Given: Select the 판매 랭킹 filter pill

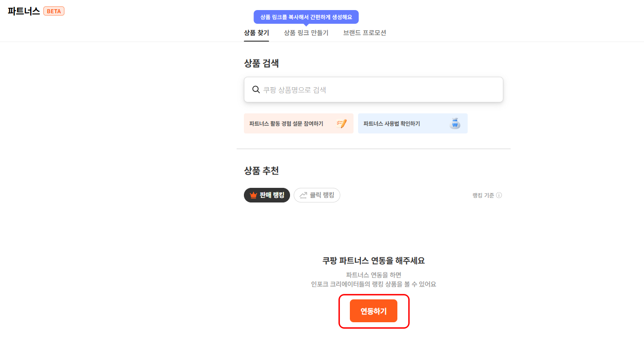Looking at the screenshot, I should 267,196.
